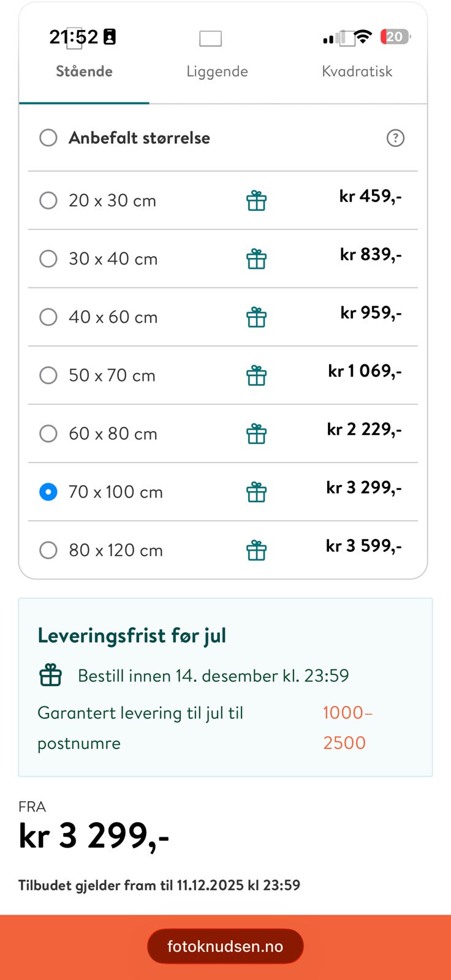Click gift icon on 80 x 120 cm row
This screenshot has width=451, height=980.
click(256, 550)
